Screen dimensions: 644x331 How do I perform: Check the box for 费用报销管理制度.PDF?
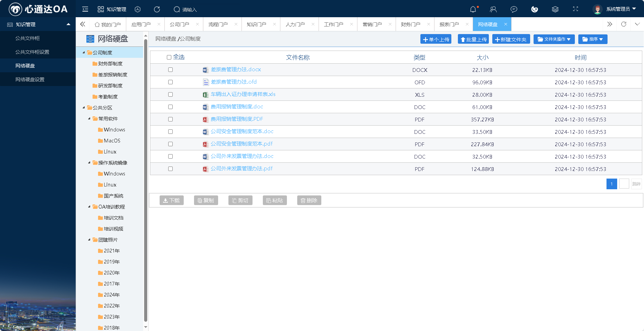pos(170,119)
